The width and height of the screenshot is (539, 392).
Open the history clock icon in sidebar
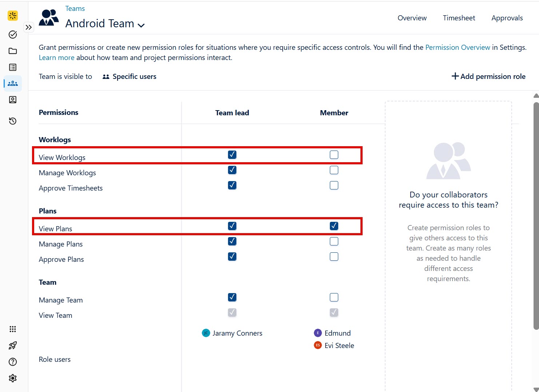coord(12,121)
